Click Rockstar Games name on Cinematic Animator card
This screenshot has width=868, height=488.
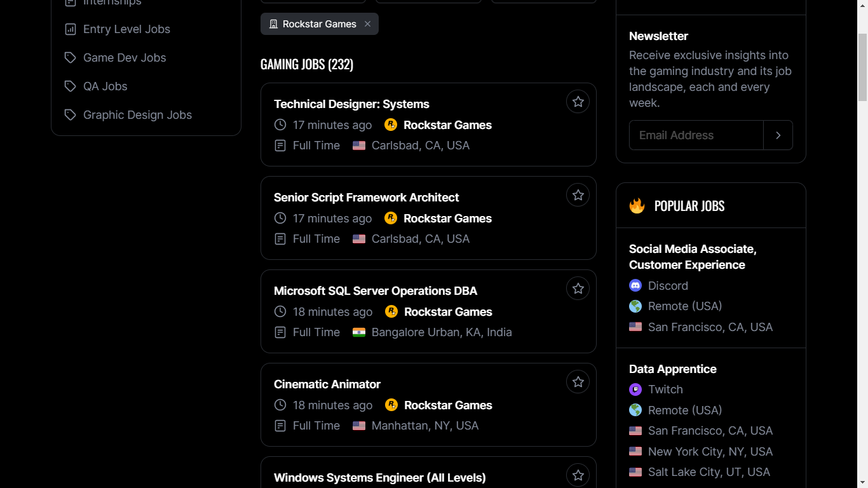[x=448, y=405]
